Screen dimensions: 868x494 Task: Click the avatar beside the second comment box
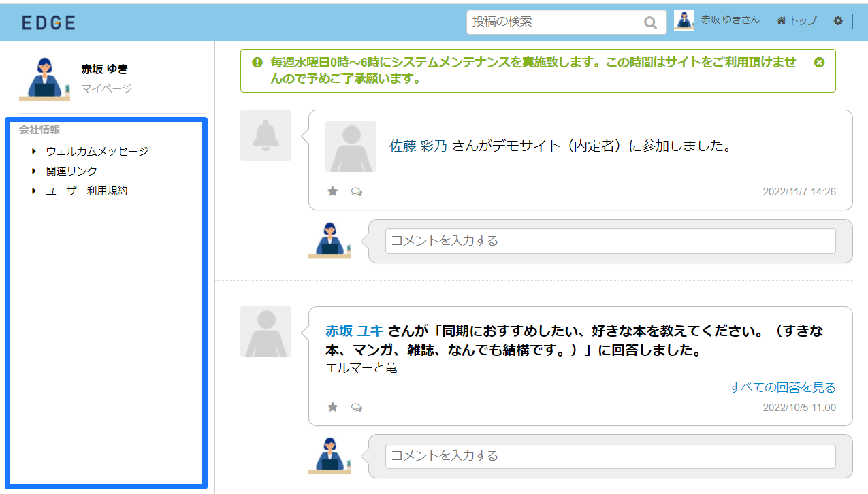pos(330,455)
